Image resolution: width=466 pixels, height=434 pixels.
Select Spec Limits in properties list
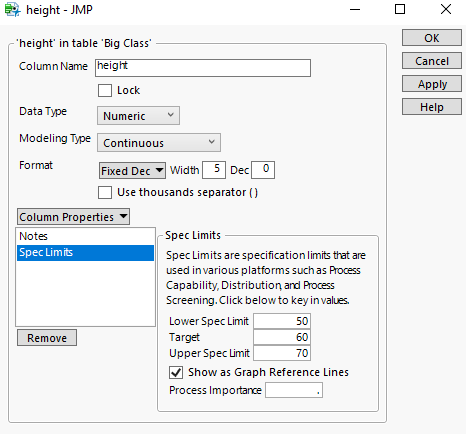coord(85,252)
